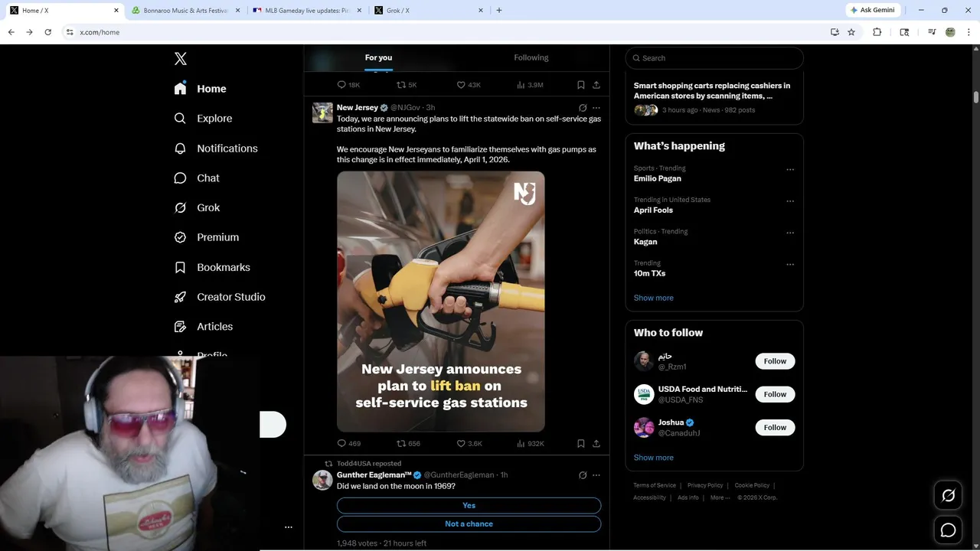980x551 pixels.
Task: Open the Terms of Service link
Action: [655, 485]
